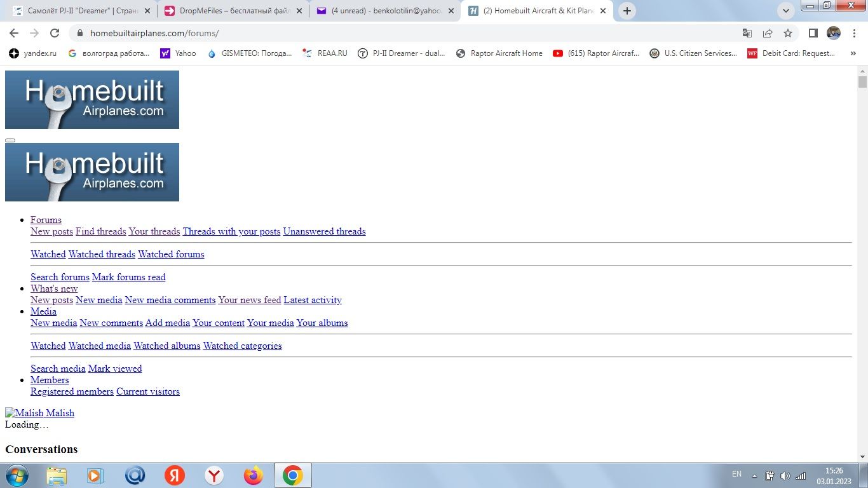Bookmark this page with the star icon

pos(788,33)
